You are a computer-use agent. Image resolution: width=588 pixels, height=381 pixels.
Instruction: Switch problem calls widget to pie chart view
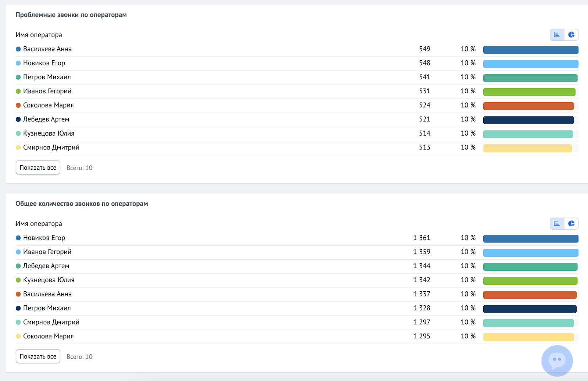pyautogui.click(x=571, y=35)
